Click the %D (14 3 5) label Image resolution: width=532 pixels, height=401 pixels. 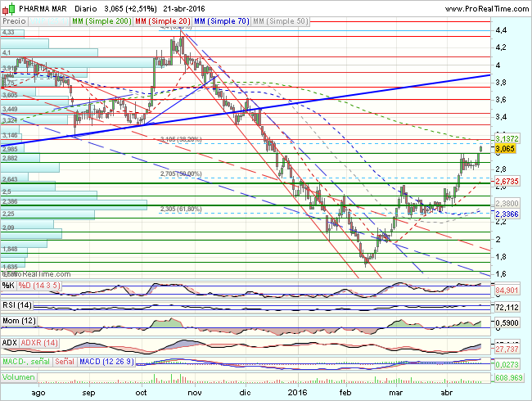(x=39, y=286)
